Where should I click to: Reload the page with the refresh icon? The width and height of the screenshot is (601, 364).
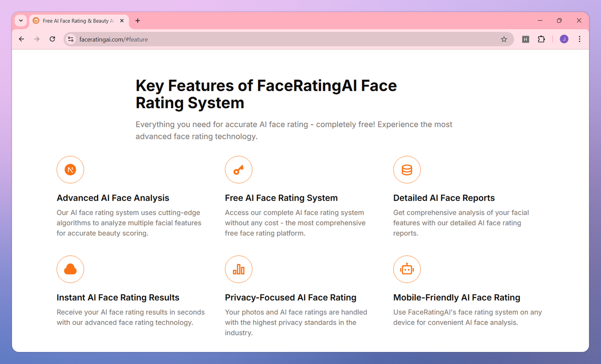pos(52,39)
